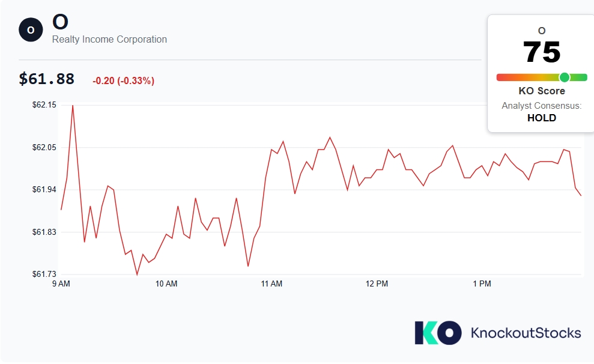Viewport: 594px width, 364px height.
Task: Click the $61.88 current price
Action: click(47, 79)
